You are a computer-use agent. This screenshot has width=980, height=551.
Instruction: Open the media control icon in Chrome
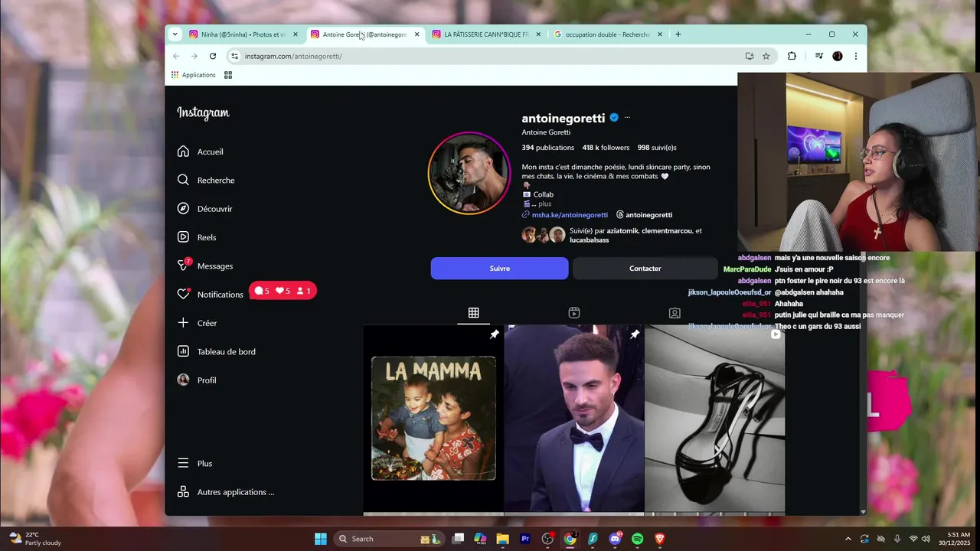click(x=818, y=56)
